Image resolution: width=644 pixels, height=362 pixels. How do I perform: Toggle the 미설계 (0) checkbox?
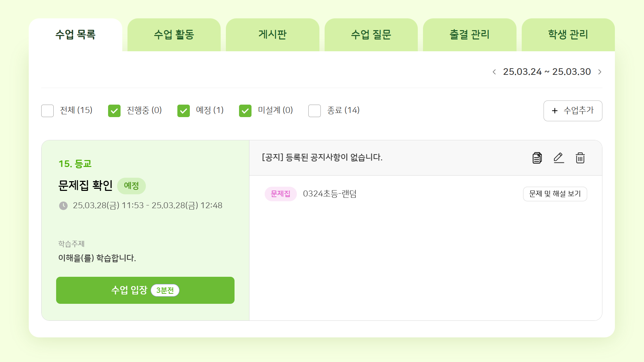tap(245, 111)
